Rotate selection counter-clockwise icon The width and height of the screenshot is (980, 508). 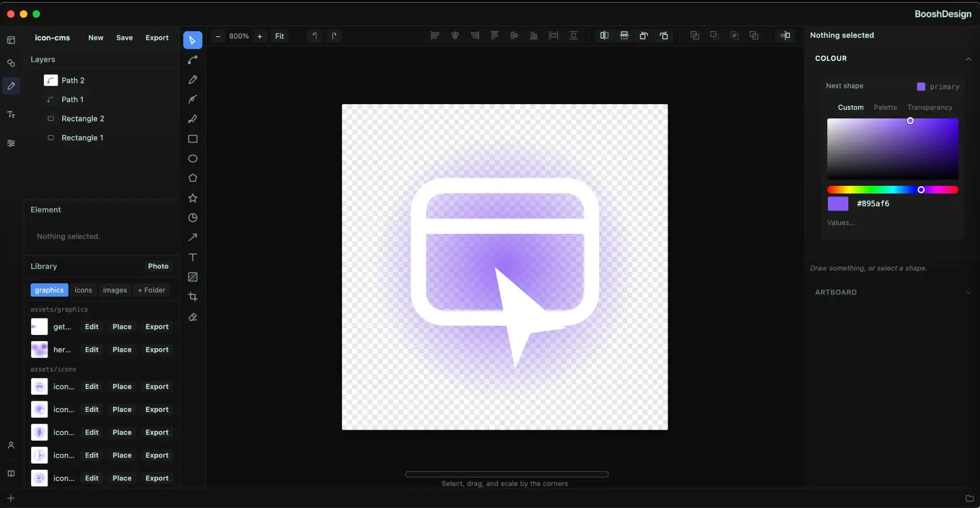click(x=644, y=36)
